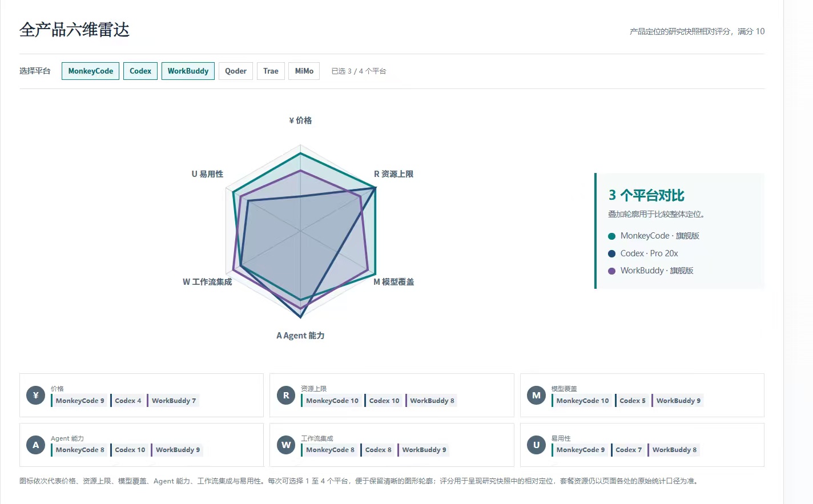The height and width of the screenshot is (504, 813).
Task: Click the ¥ price circle icon
Action: click(x=35, y=395)
